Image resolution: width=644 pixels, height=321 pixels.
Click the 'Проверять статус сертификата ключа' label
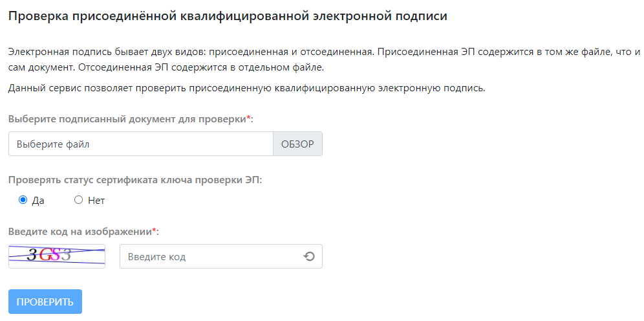pos(135,180)
